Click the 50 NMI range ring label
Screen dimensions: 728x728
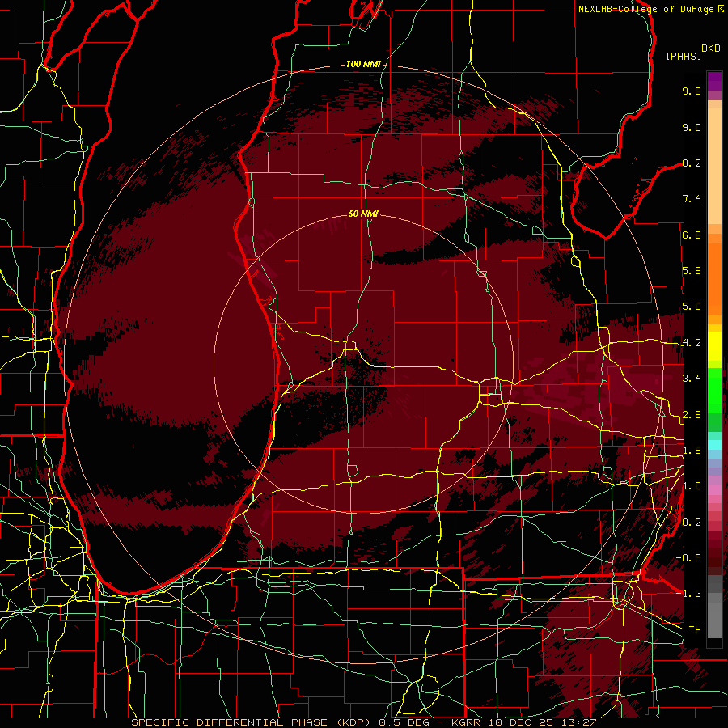[363, 214]
